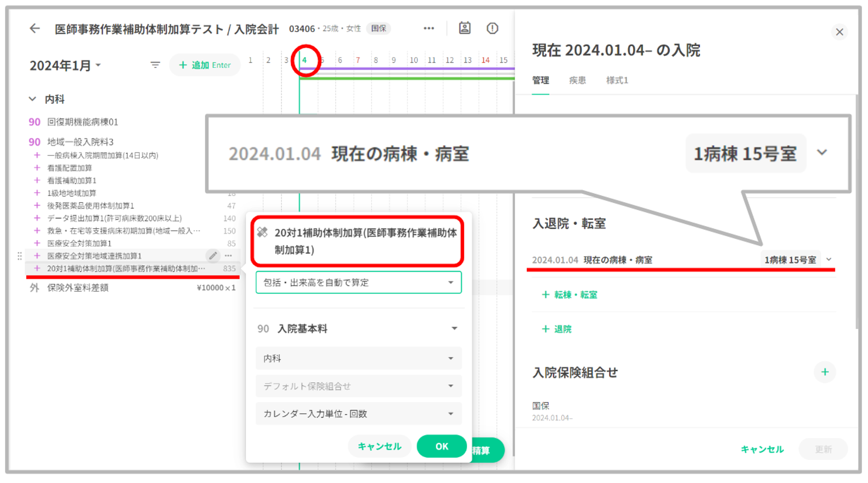Click pencil edit icon on 医療安全対策地域連携加算1
Image resolution: width=868 pixels, height=483 pixels.
click(x=213, y=256)
